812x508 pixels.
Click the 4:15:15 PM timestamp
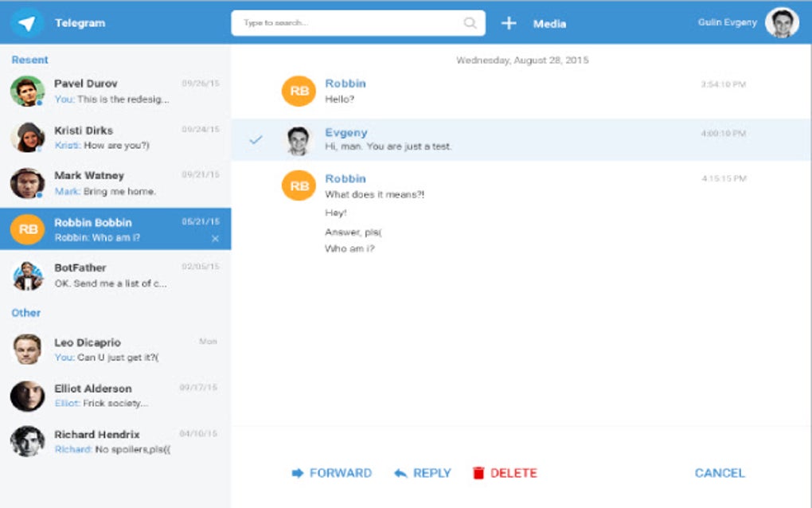724,178
